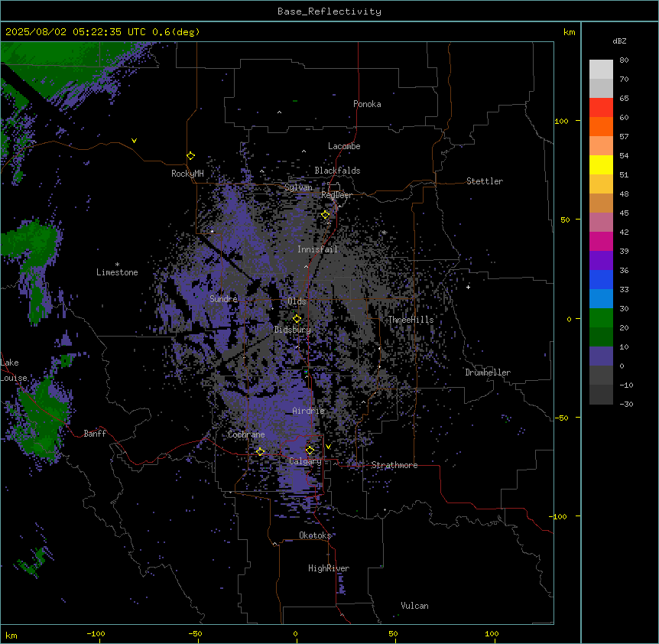Screen dimensions: 659x644
Task: Click the right axis -100 km tick label
Action: 559,516
